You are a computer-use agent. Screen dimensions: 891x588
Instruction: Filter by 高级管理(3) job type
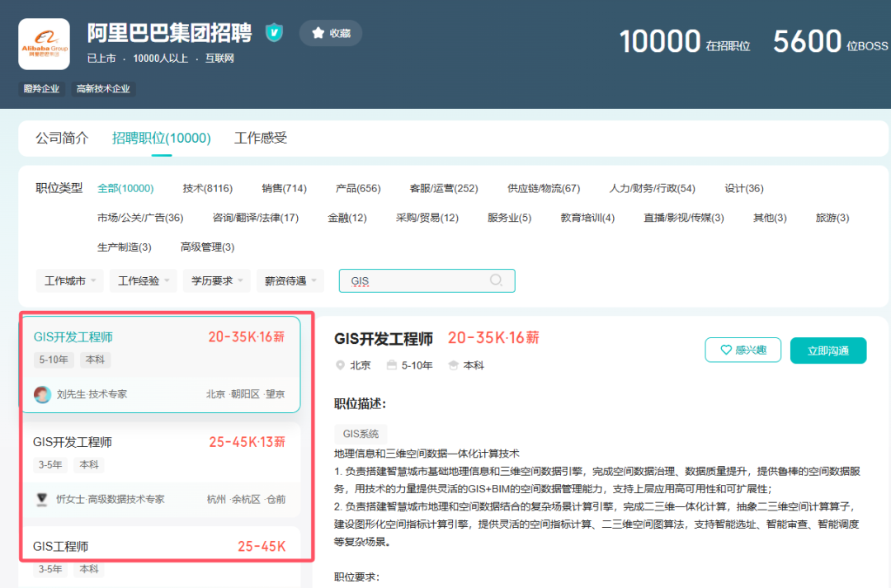207,247
